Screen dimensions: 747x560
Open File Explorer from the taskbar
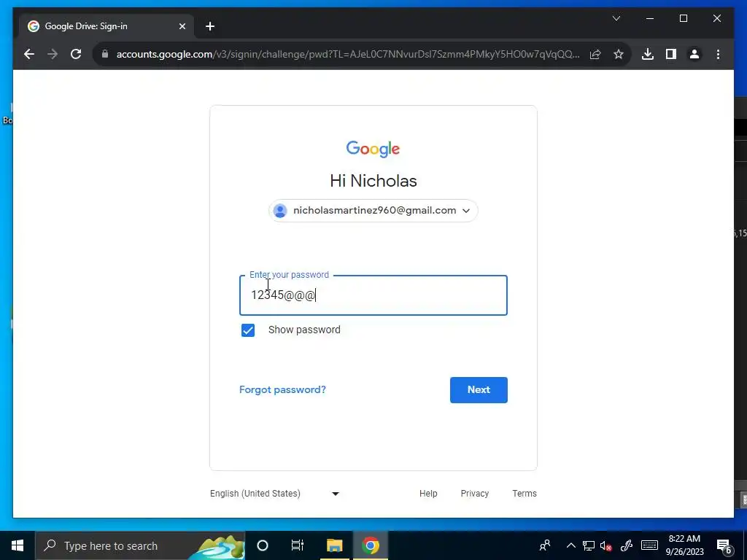334,545
